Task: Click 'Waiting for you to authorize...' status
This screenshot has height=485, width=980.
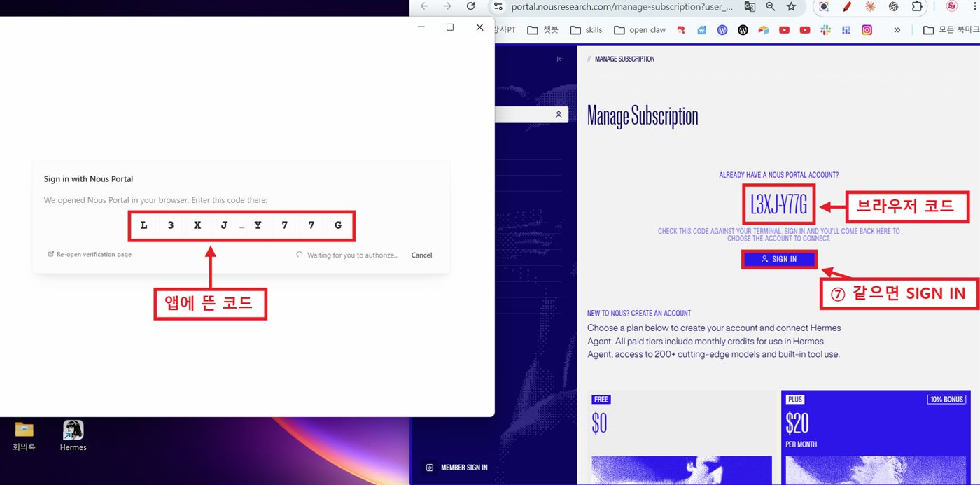Action: 353,255
